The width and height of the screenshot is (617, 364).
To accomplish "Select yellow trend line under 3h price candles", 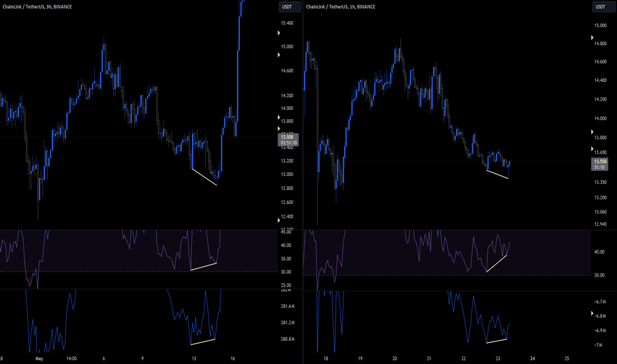I will 204,177.
